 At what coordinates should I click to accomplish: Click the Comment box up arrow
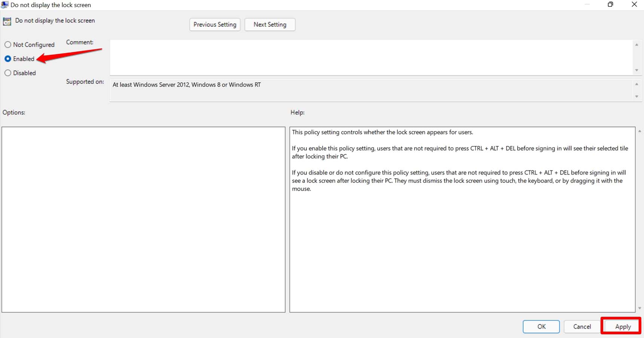637,45
